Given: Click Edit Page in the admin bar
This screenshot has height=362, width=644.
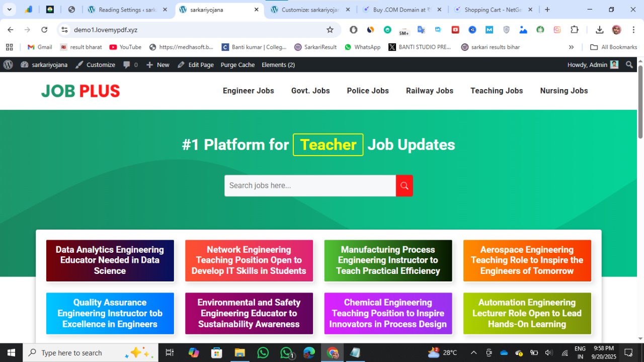Looking at the screenshot, I should tap(196, 65).
